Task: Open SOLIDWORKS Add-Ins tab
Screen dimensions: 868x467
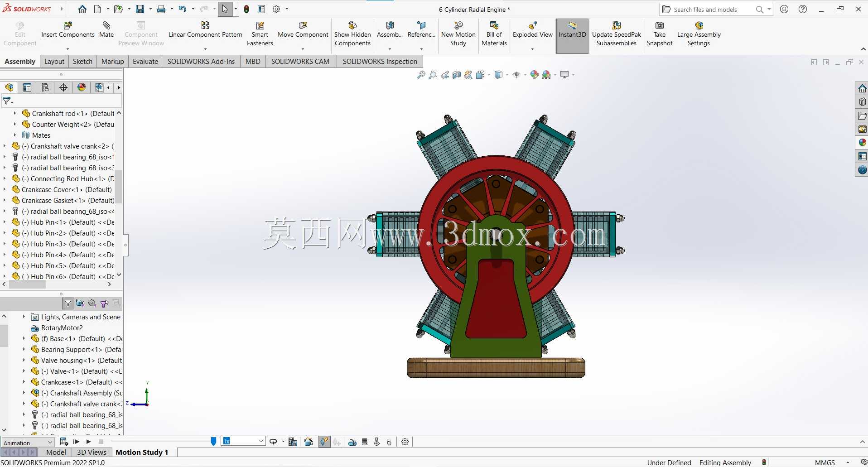Action: pyautogui.click(x=201, y=62)
